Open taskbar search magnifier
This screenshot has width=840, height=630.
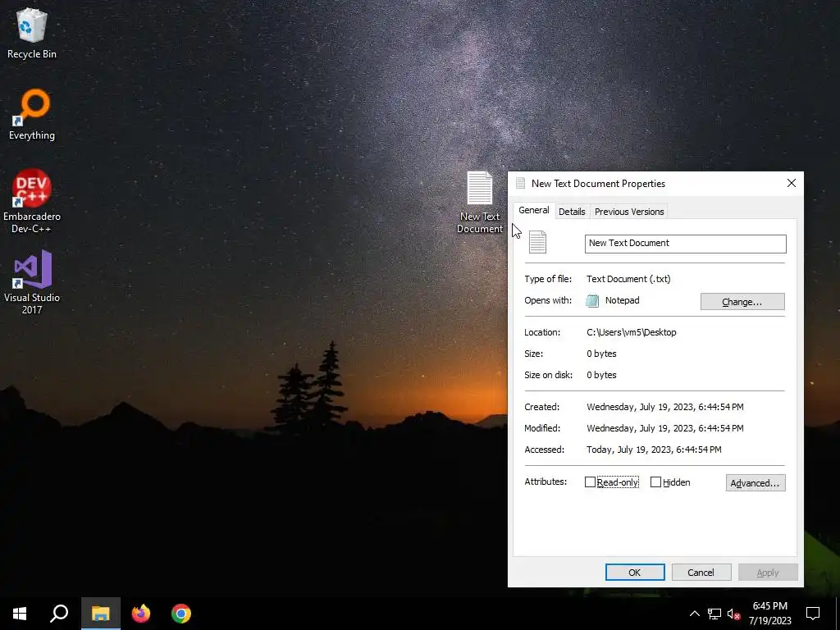[59, 614]
